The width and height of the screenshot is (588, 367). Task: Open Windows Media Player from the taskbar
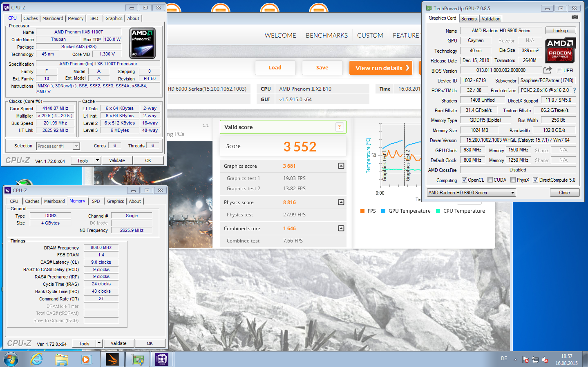86,360
